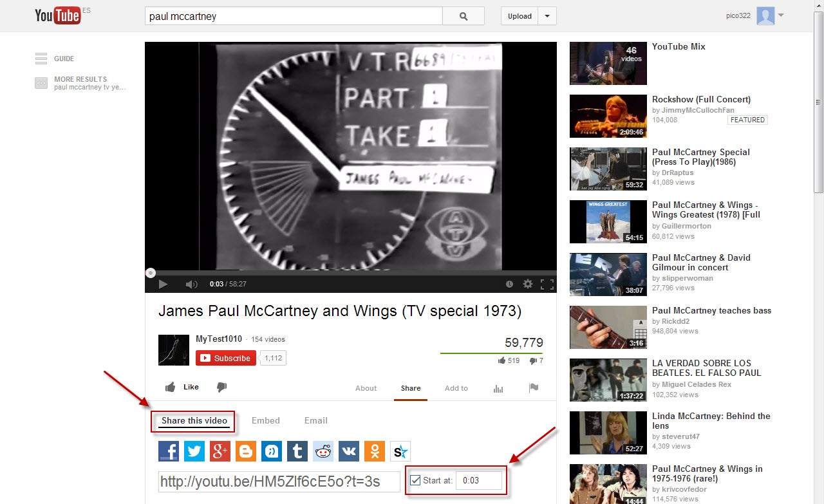Open the About tab
The image size is (824, 504).
[366, 388]
